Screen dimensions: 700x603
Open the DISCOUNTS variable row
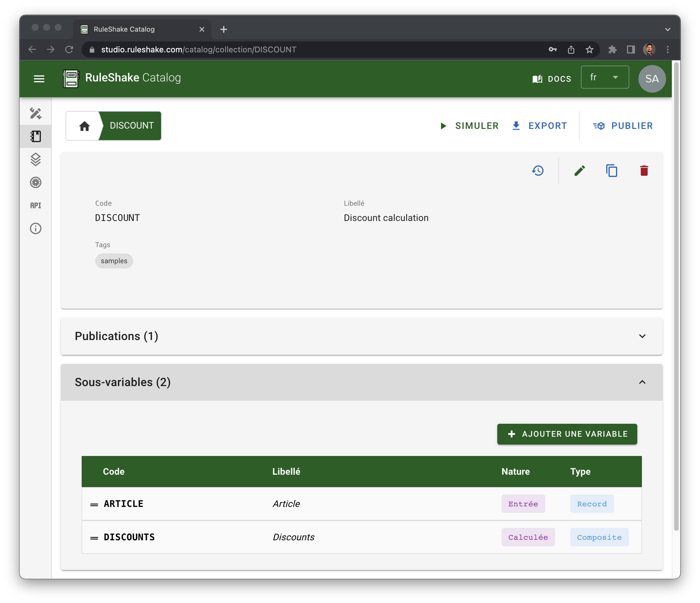(129, 537)
